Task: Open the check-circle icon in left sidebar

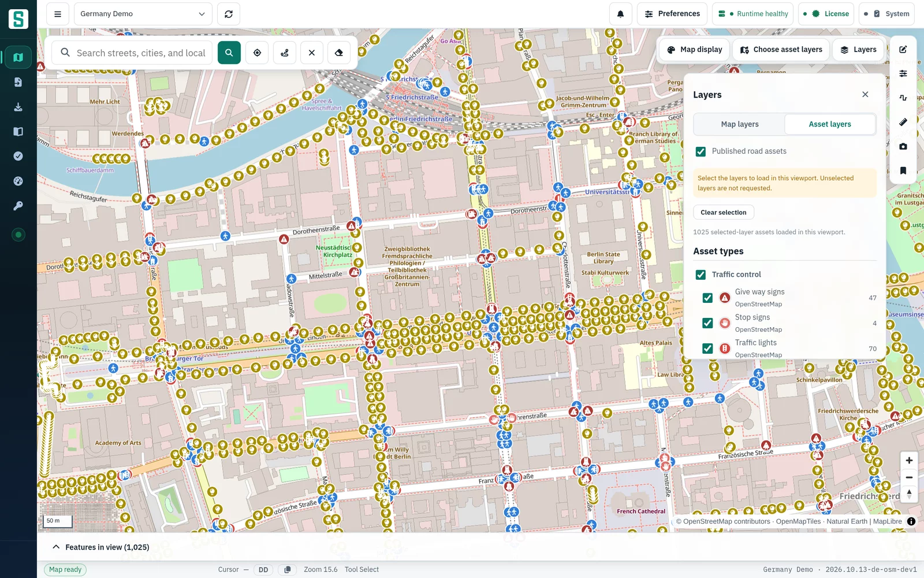Action: 18,156
